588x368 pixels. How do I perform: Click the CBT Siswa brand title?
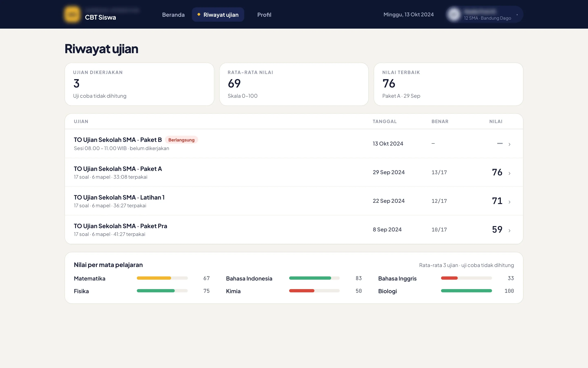tap(100, 18)
